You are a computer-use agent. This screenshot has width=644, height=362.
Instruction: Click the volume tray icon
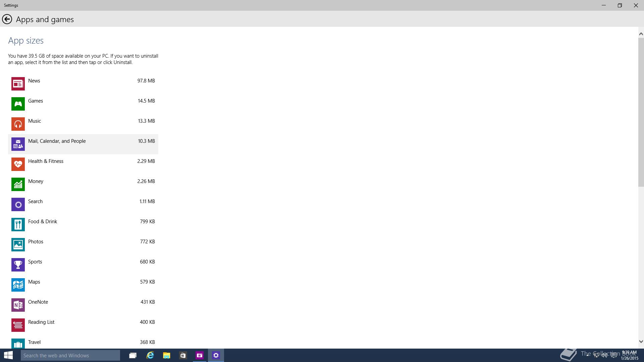(604, 355)
